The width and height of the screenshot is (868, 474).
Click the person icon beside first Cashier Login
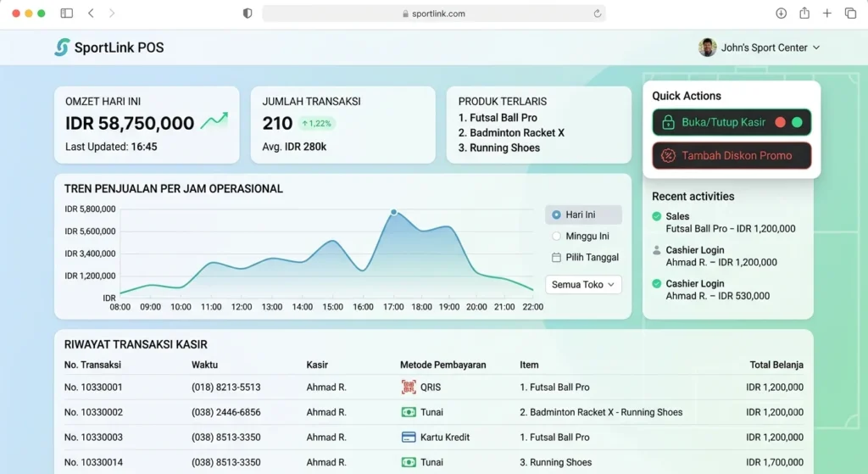click(x=657, y=250)
